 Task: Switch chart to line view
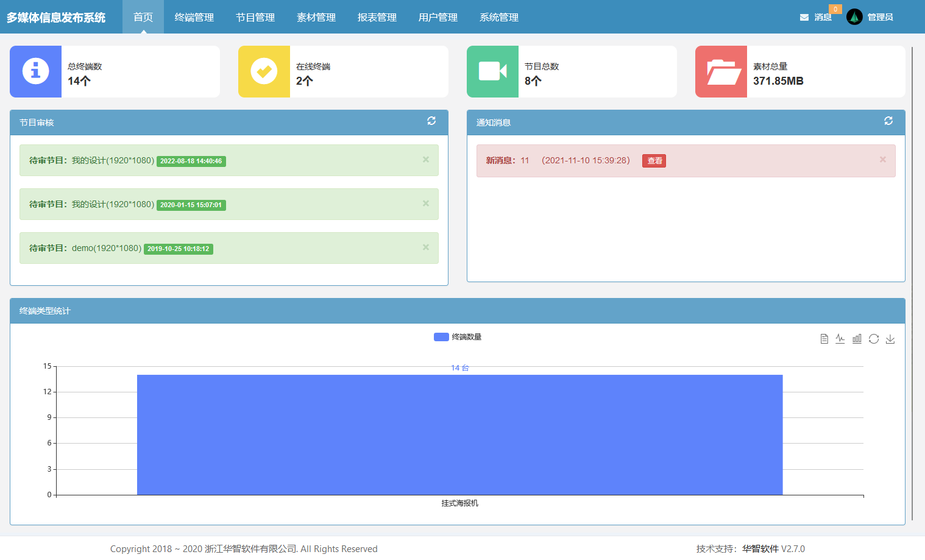840,339
